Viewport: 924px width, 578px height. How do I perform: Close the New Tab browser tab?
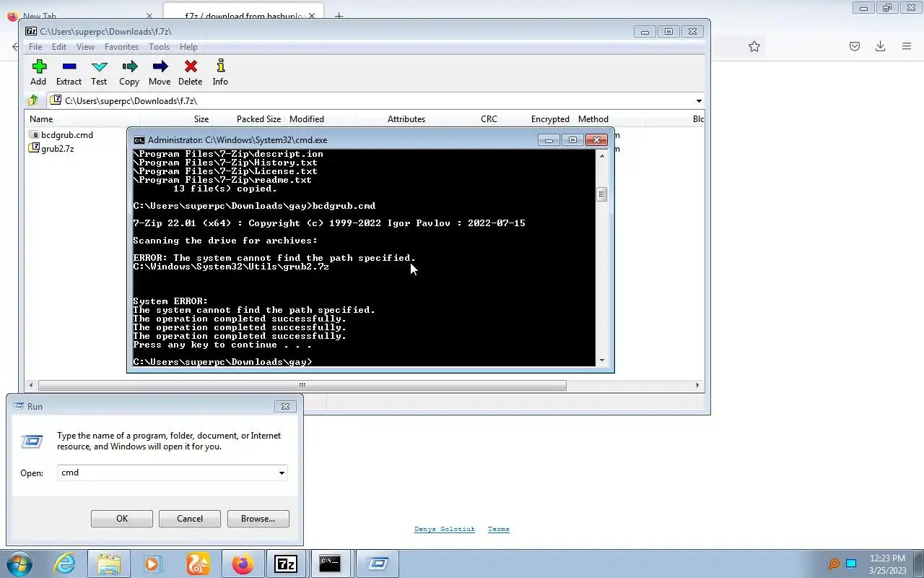(149, 15)
